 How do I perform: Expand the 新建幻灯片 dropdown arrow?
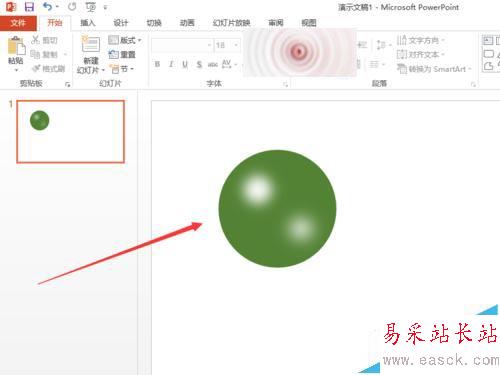pyautogui.click(x=103, y=70)
